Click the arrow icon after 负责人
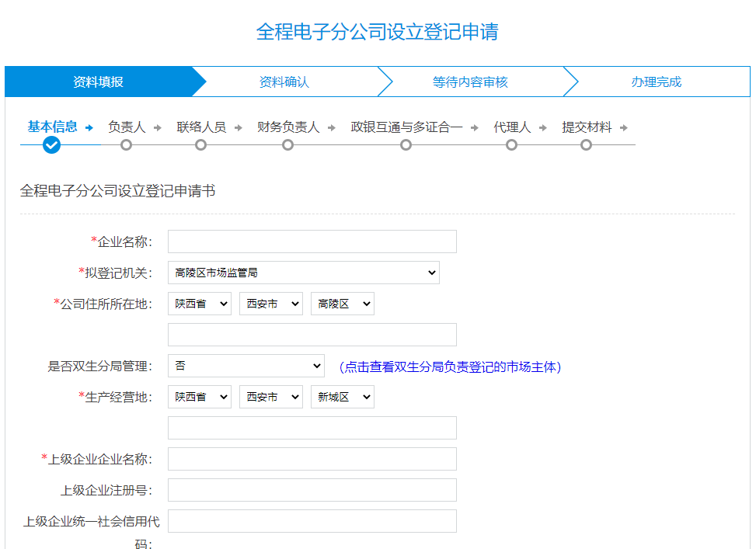This screenshot has width=756, height=549. click(157, 127)
